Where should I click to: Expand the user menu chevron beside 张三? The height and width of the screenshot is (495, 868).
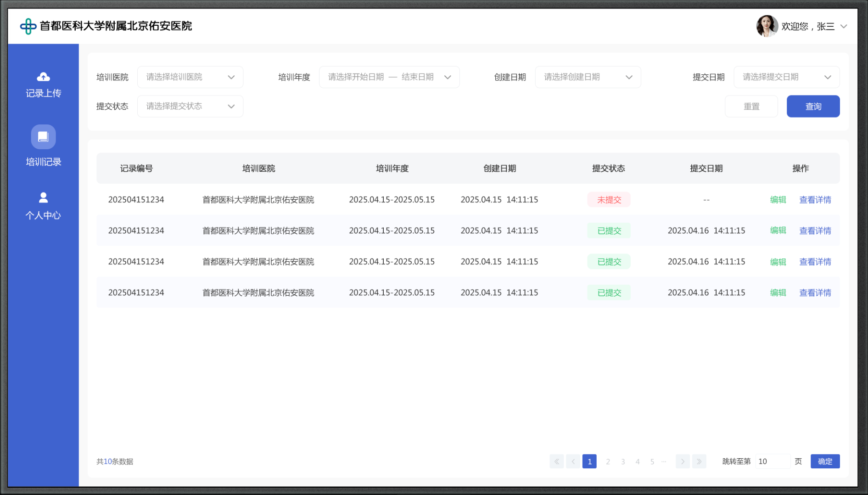click(844, 27)
